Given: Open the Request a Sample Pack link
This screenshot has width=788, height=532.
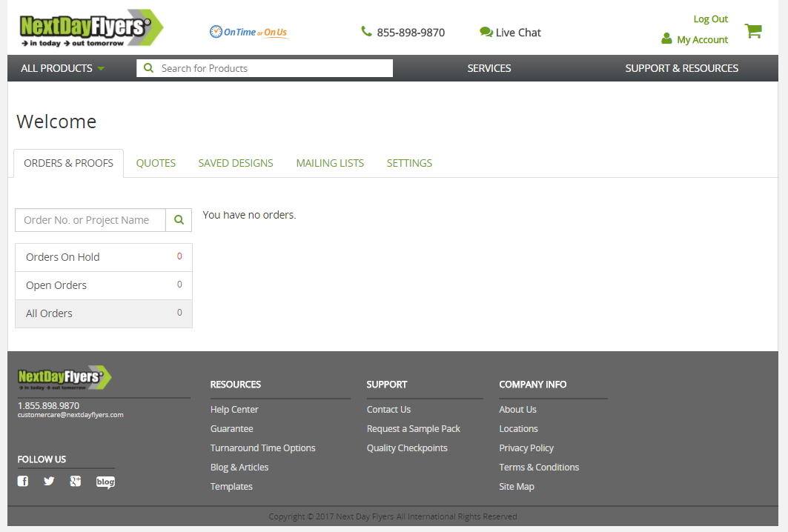Looking at the screenshot, I should (413, 429).
